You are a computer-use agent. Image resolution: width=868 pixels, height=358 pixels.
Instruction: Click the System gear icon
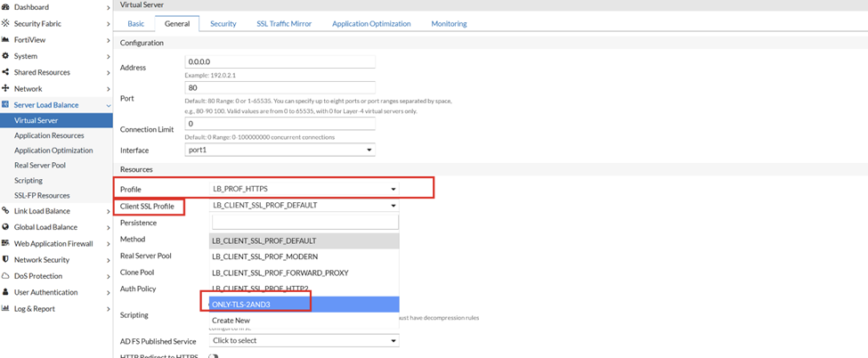pos(5,56)
